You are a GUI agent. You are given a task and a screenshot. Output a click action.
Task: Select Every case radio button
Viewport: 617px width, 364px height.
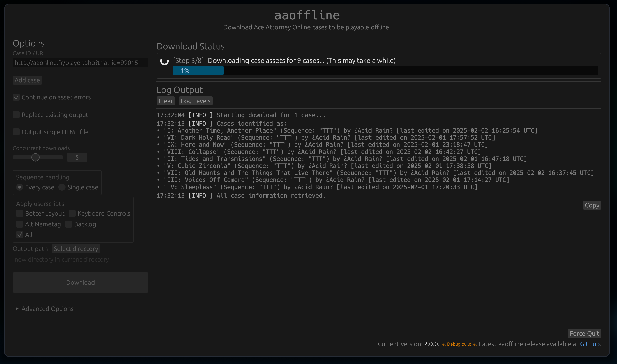20,187
